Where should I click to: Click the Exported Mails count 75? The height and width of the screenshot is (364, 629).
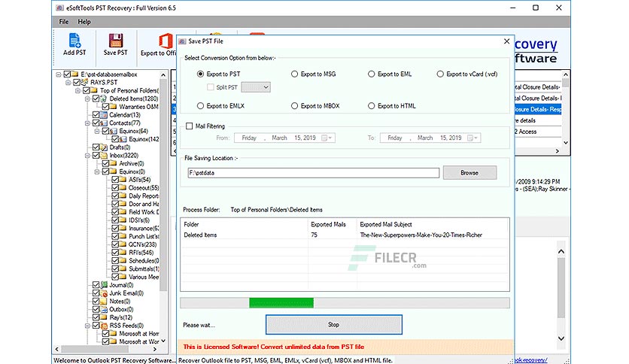[x=314, y=235]
